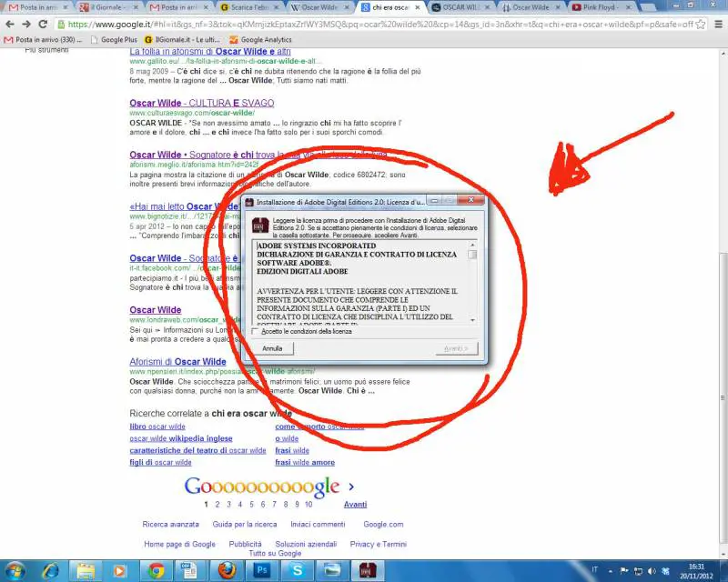
Task: Go forward with Chrome's forward arrow
Action: coord(26,25)
